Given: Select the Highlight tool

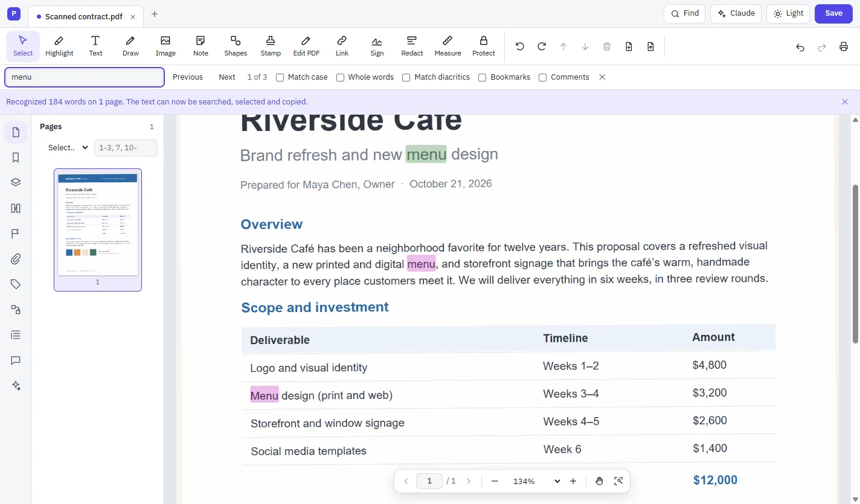Looking at the screenshot, I should pos(59,46).
